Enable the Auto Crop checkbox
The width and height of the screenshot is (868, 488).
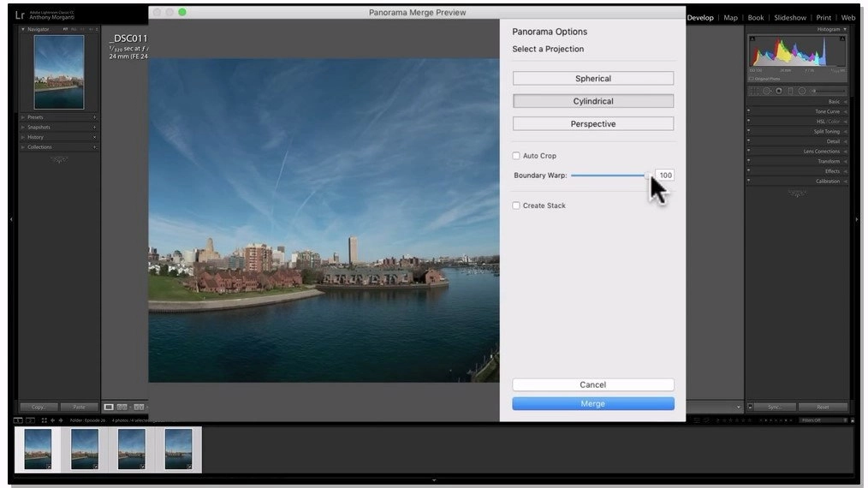pyautogui.click(x=516, y=156)
